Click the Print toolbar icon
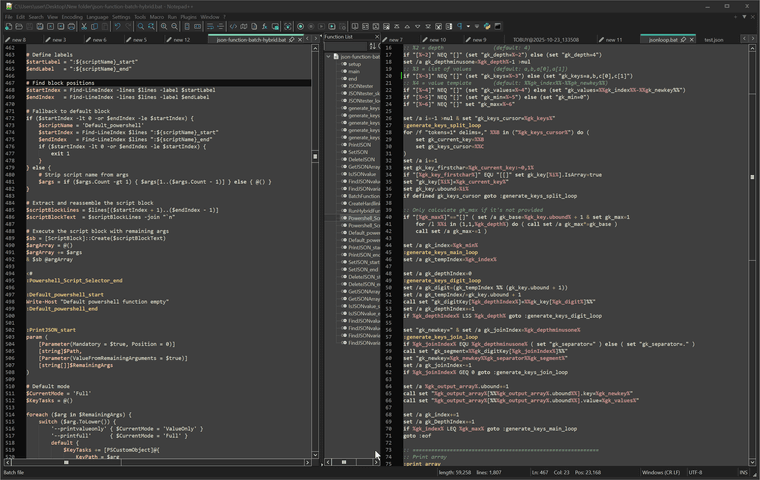The height and width of the screenshot is (480, 760). [71, 27]
